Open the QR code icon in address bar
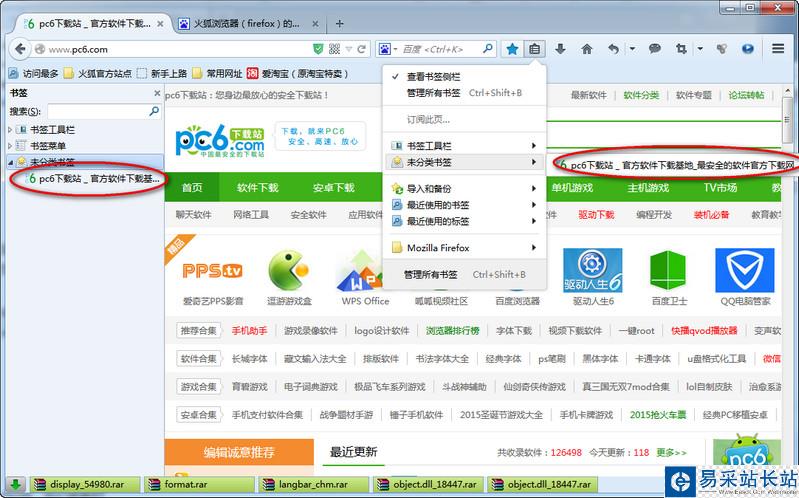Viewport: 799px width, 498px height. pyautogui.click(x=334, y=49)
